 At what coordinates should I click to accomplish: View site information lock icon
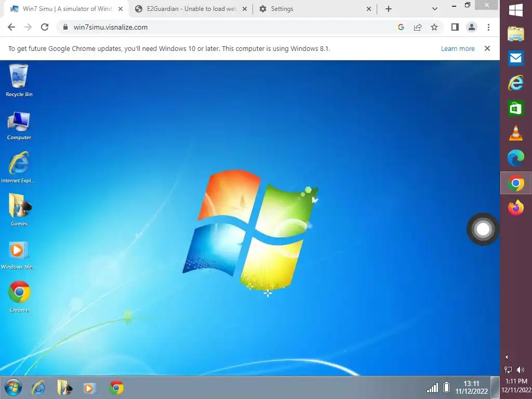coord(65,27)
